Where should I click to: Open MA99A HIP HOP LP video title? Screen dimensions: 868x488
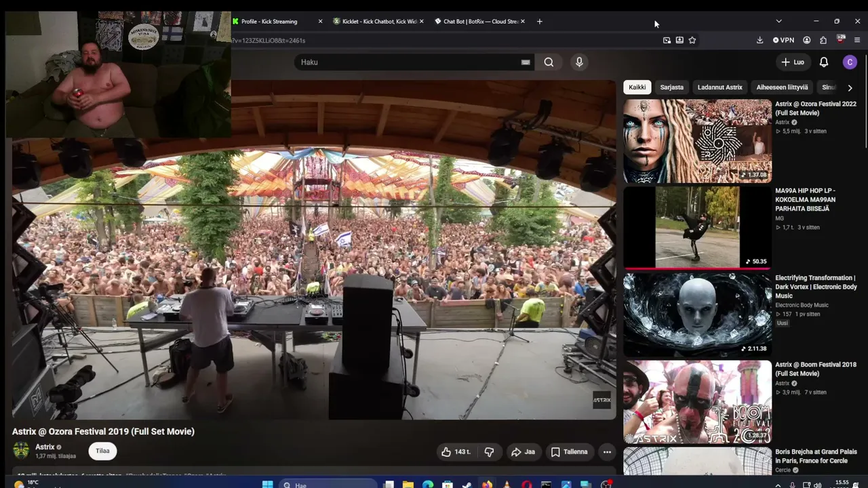(x=806, y=200)
